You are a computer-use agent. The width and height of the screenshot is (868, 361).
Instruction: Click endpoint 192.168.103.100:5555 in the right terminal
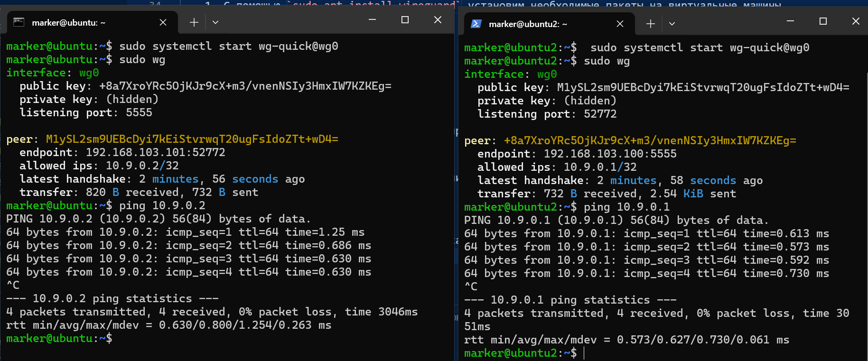coord(610,154)
